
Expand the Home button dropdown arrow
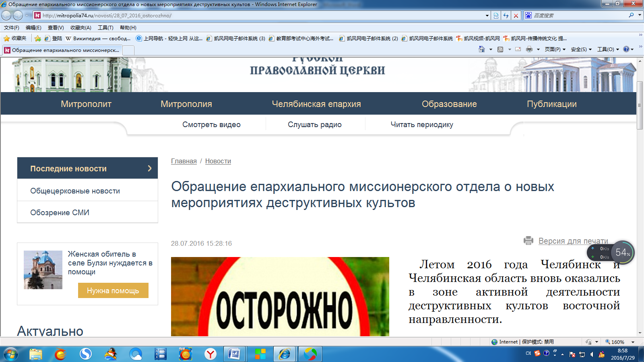[x=491, y=49]
